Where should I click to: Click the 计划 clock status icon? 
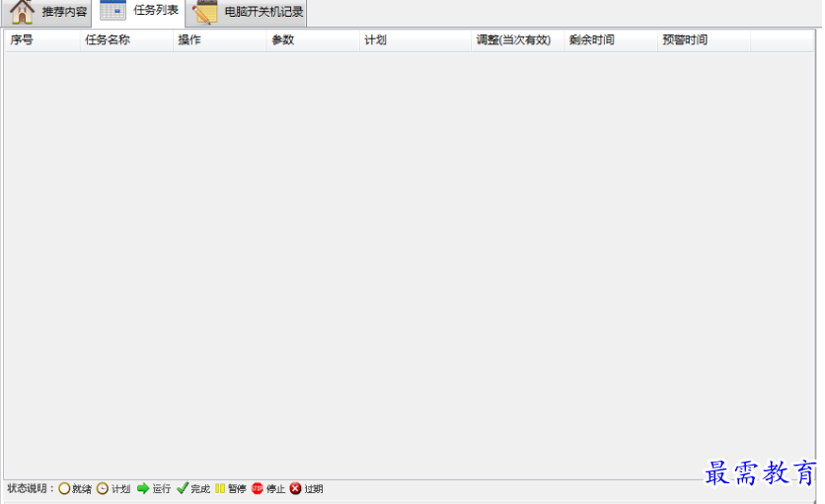pyautogui.click(x=103, y=489)
